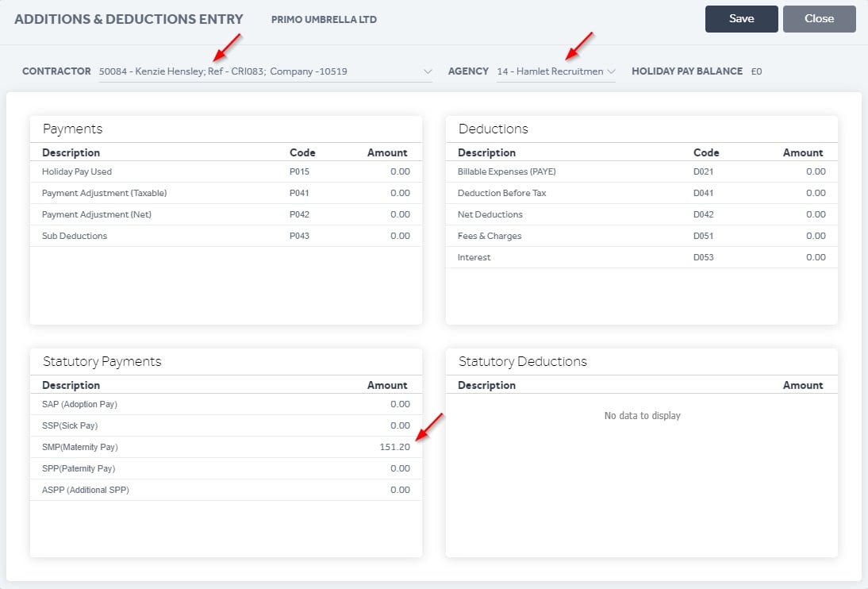
Task: Edit ASPP (Additional SPP) amount
Action: 400,490
